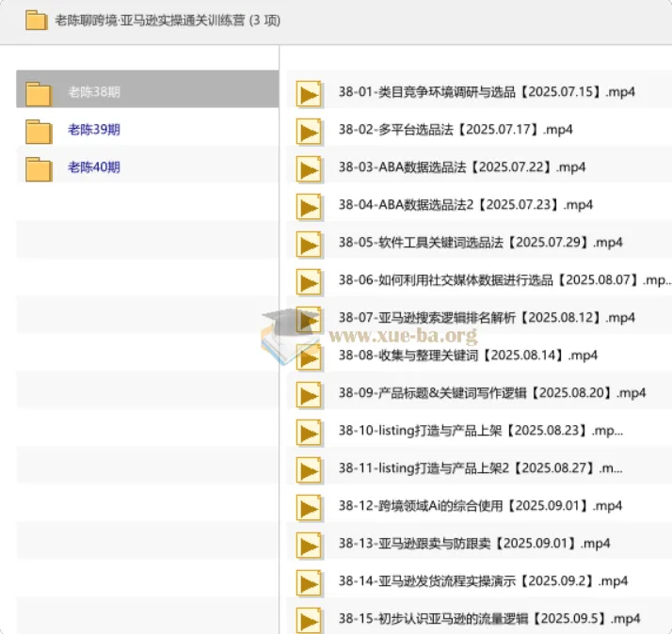Select file 38-08-收集与整理关键词【2025.08.14】.mp4
The height and width of the screenshot is (634, 672).
coord(468,356)
